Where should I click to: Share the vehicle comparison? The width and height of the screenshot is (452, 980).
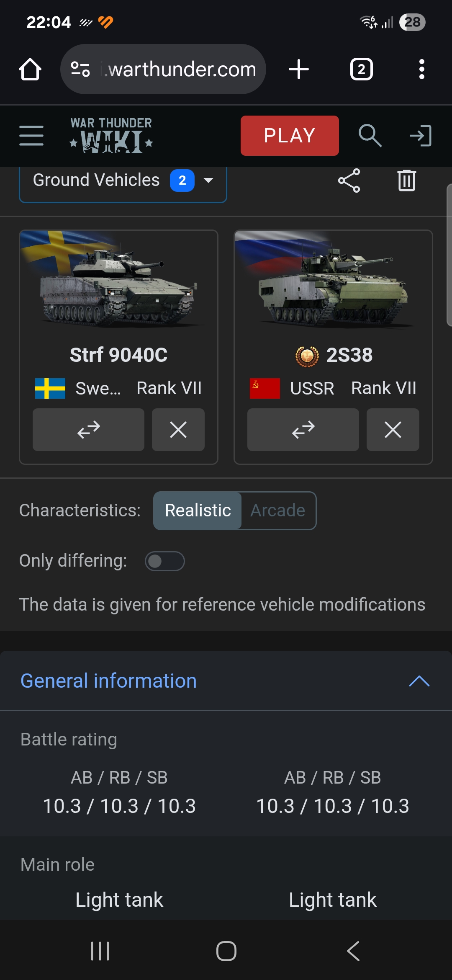click(x=349, y=180)
